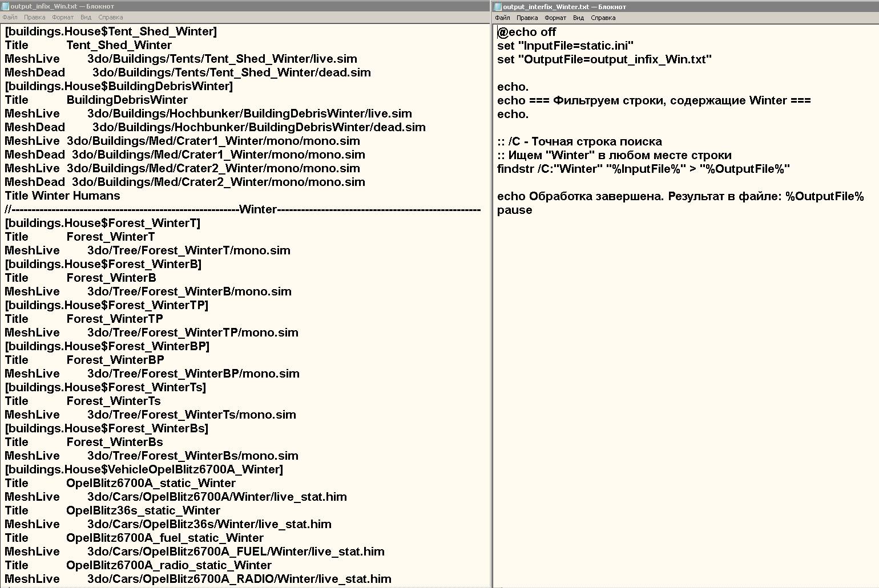Image resolution: width=879 pixels, height=588 pixels.
Task: Click the MeshLive Crater2_Winter/mono/mono.sim line
Action: (x=182, y=168)
